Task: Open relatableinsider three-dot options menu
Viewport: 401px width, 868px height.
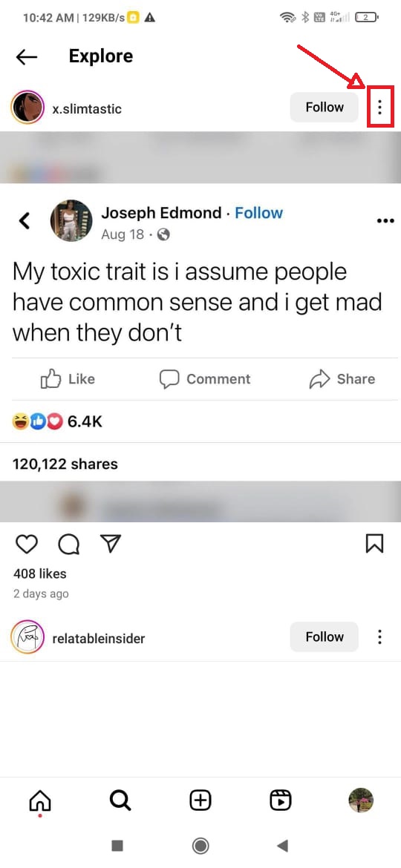Action: click(x=379, y=637)
